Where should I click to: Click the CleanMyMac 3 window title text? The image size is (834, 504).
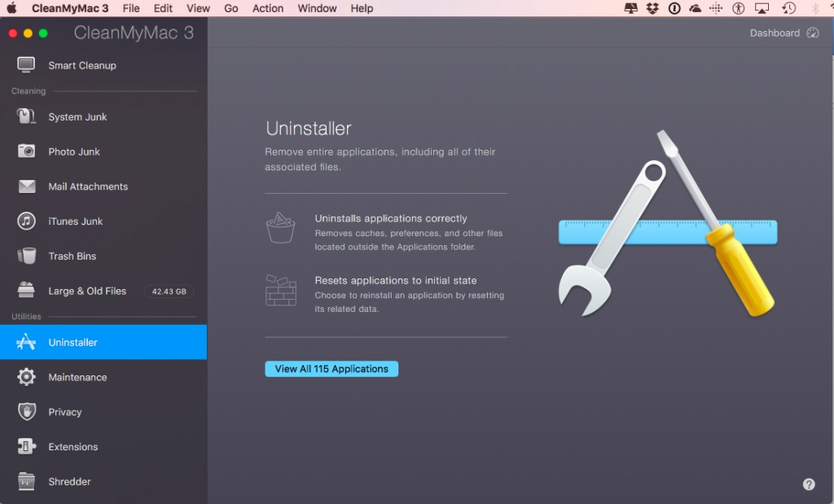pos(134,33)
